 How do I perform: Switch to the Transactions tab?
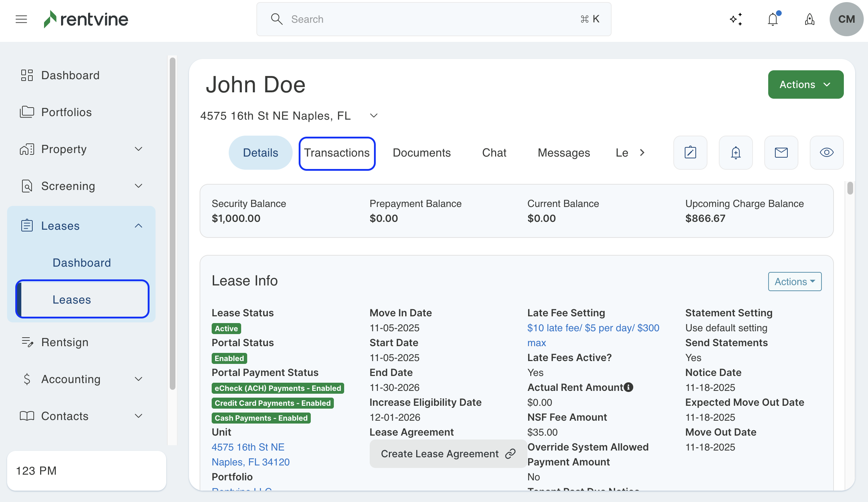[x=337, y=153]
